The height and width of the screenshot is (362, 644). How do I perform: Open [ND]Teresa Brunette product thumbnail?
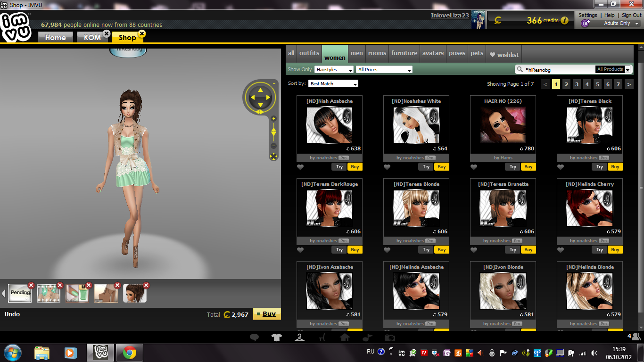[x=503, y=208]
